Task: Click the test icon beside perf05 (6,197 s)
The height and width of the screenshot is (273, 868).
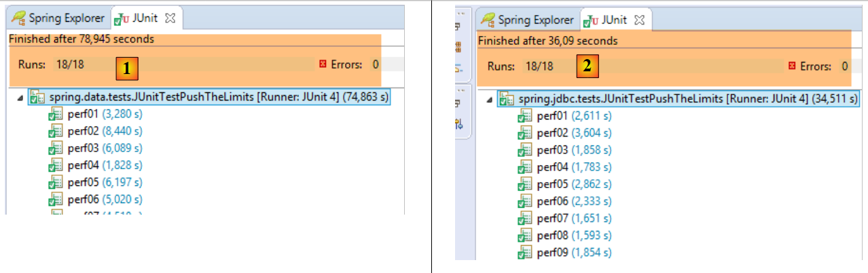Action: coord(56,183)
